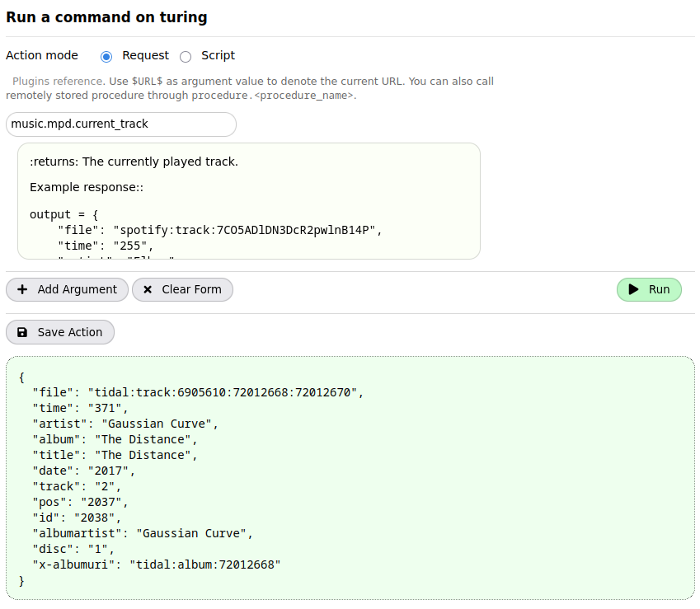
Task: Click the play icon on Run
Action: click(x=633, y=290)
